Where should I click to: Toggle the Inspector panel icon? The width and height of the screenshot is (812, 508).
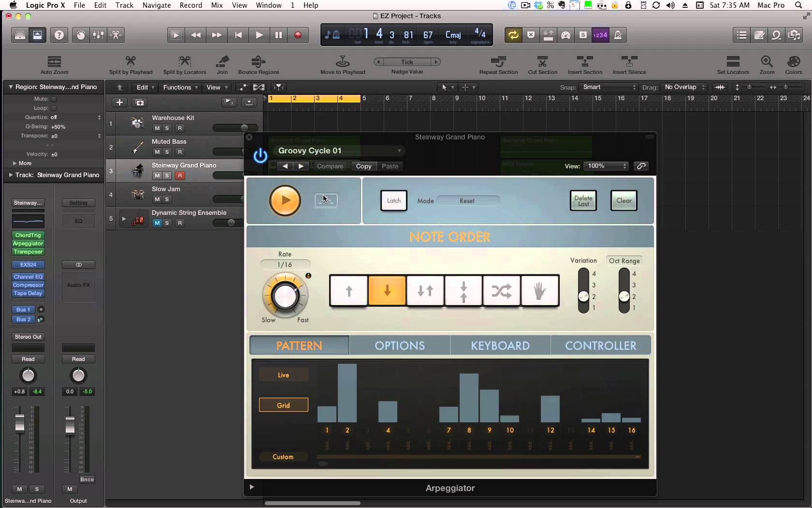pyautogui.click(x=37, y=35)
